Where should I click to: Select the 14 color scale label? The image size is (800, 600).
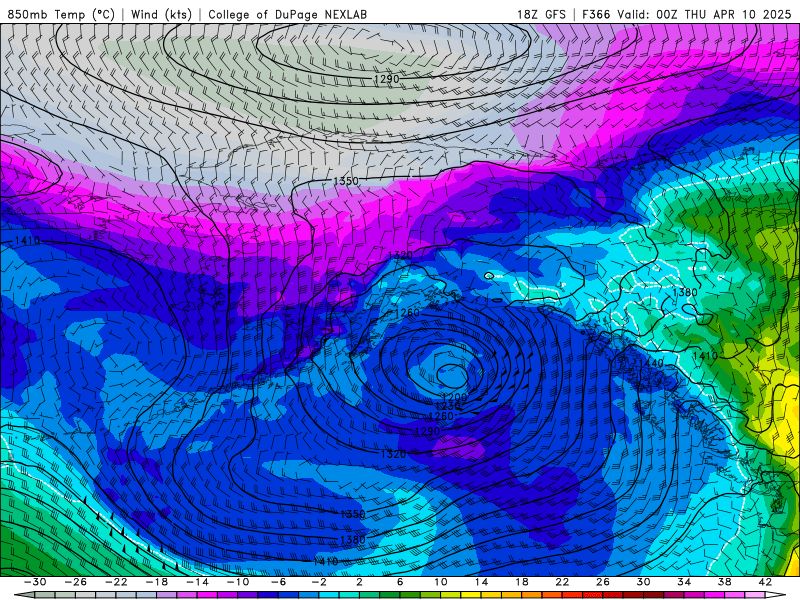coord(481,582)
